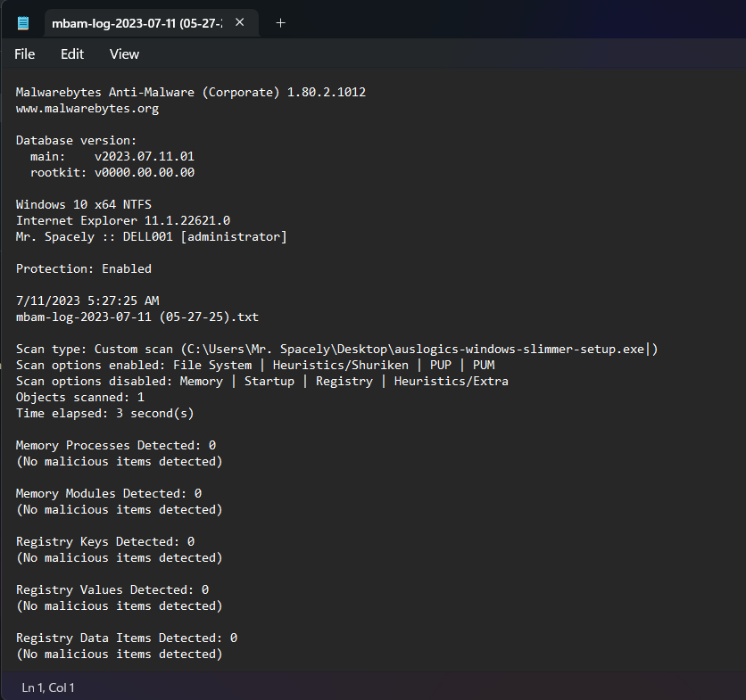Click 'No malicious items detected' under Registry Keys
Viewport: 746px width, 700px height.
click(120, 558)
